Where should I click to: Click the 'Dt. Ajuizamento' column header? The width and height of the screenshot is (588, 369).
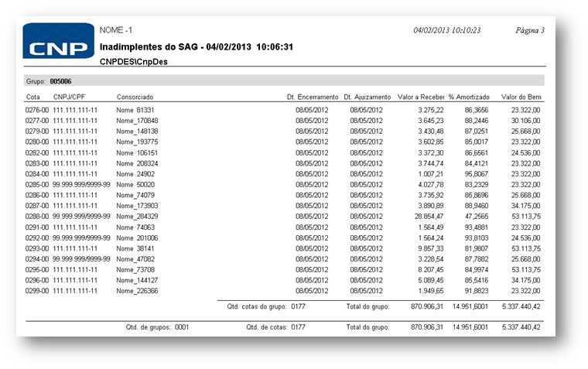[x=367, y=97]
